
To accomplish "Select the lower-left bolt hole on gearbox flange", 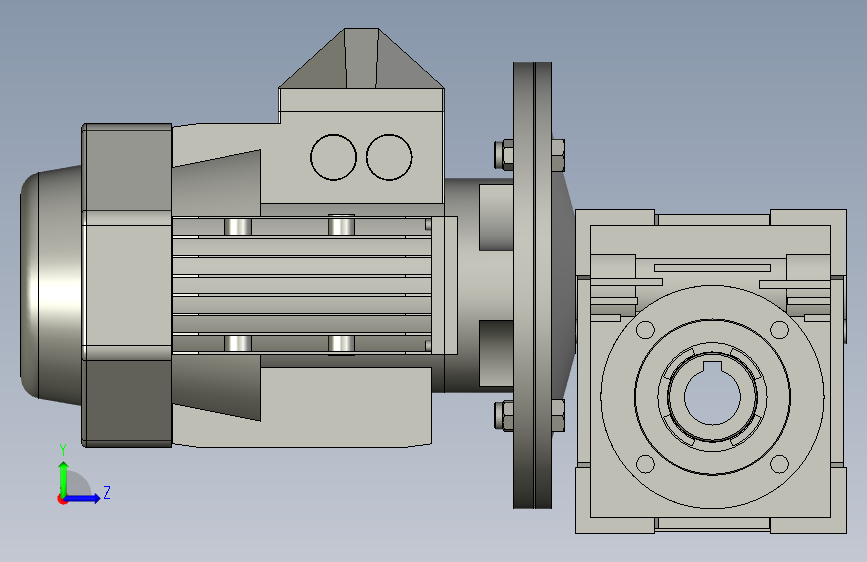I will pyautogui.click(x=645, y=464).
